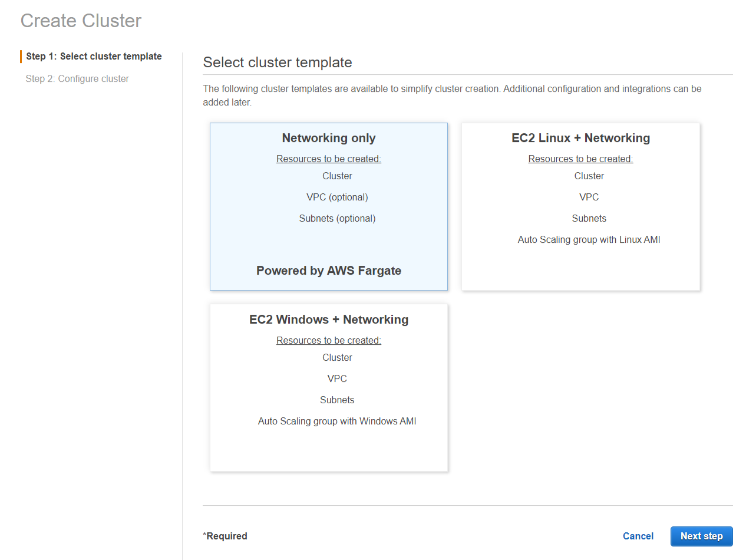Select the Networking only cluster template card

click(x=329, y=206)
